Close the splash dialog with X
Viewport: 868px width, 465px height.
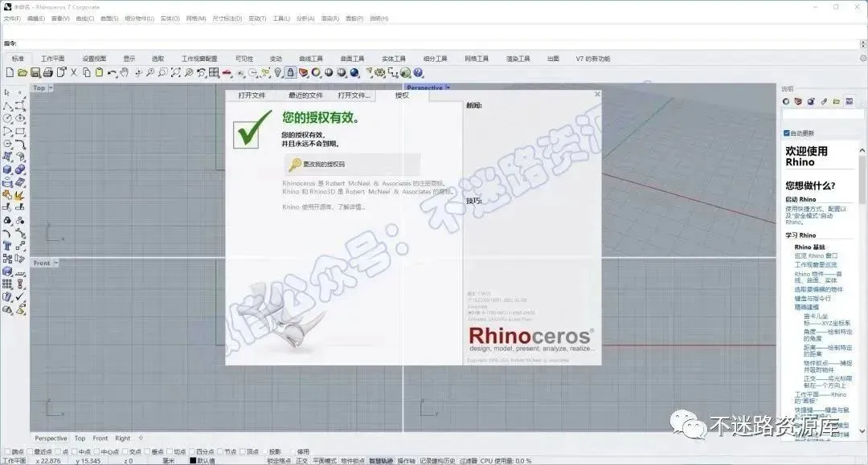597,94
